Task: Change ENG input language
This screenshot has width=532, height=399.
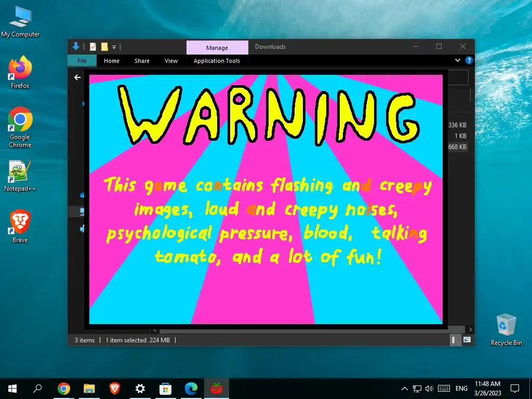Action: pos(461,389)
